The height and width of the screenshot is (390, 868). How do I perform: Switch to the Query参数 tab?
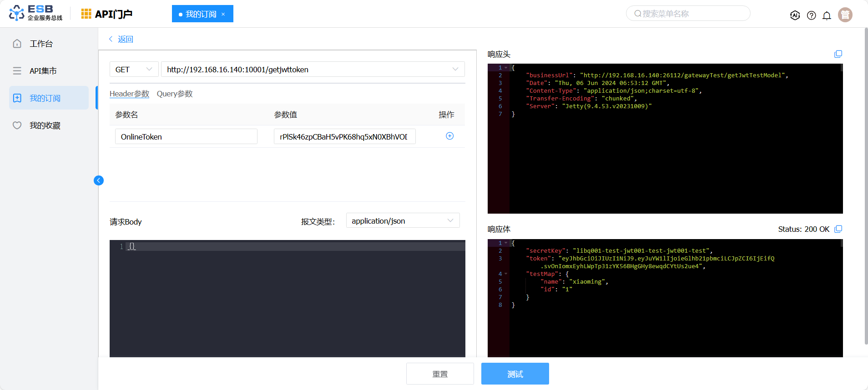tap(175, 94)
